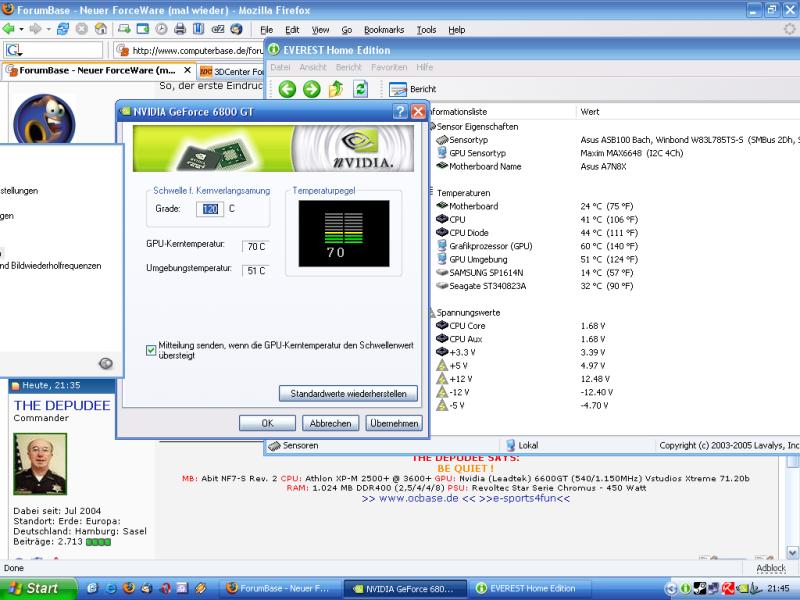Click the Grade threshold input field
800x600 pixels.
tap(210, 209)
